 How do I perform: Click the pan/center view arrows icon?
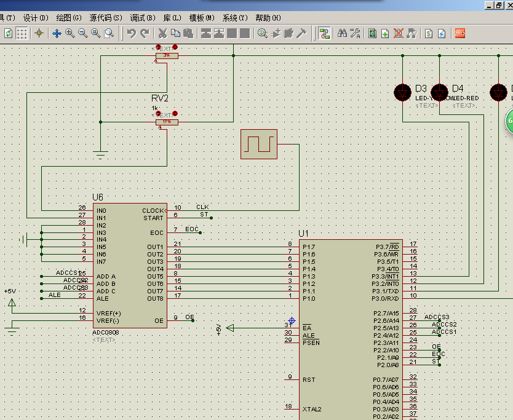tap(57, 33)
